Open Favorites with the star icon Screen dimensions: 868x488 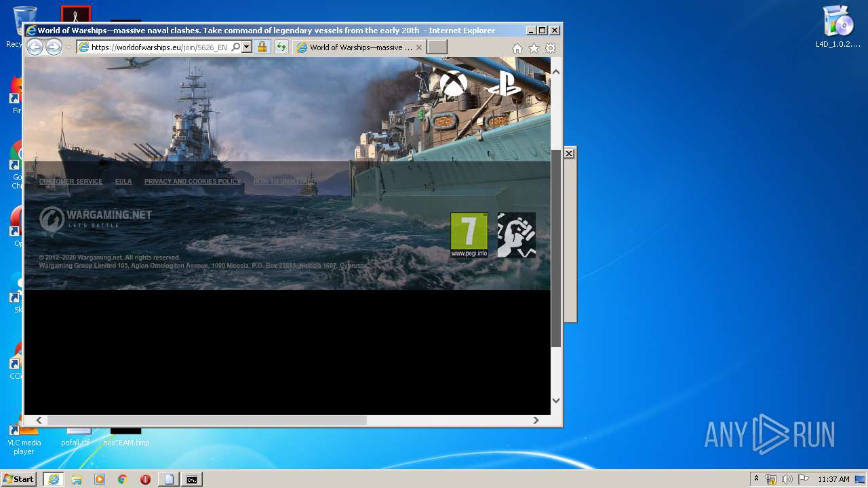pyautogui.click(x=534, y=48)
